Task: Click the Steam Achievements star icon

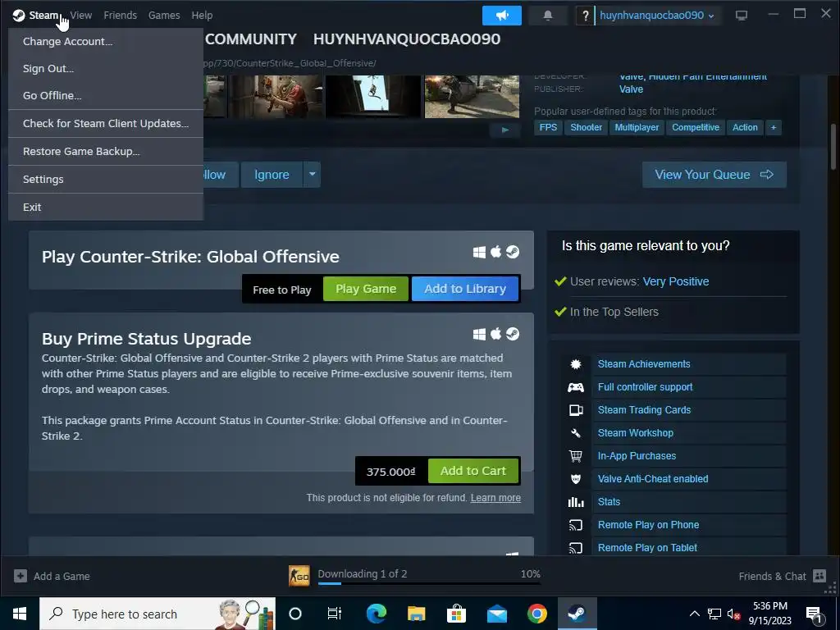Action: (x=576, y=364)
